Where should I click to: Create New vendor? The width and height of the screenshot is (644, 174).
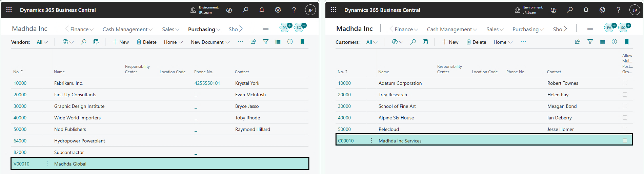click(121, 42)
